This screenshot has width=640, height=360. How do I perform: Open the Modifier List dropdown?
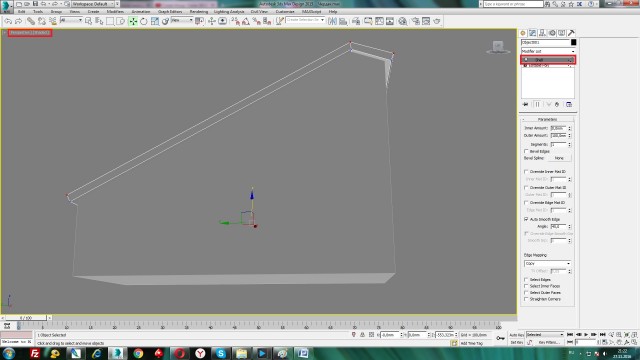(x=548, y=51)
